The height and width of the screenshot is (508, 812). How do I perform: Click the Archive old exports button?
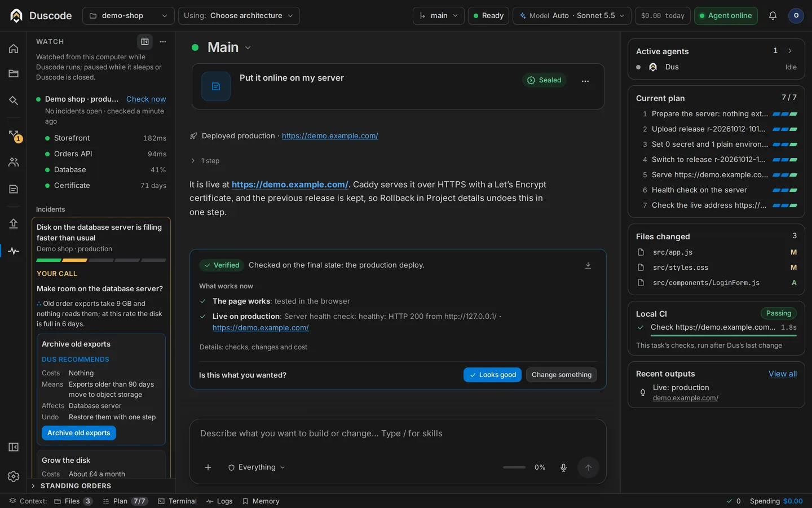(79, 433)
